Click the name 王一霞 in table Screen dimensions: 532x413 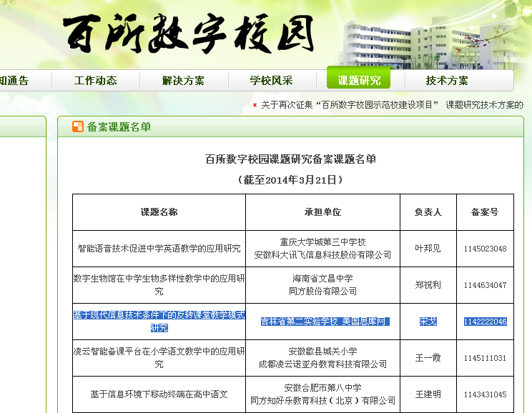tap(428, 358)
